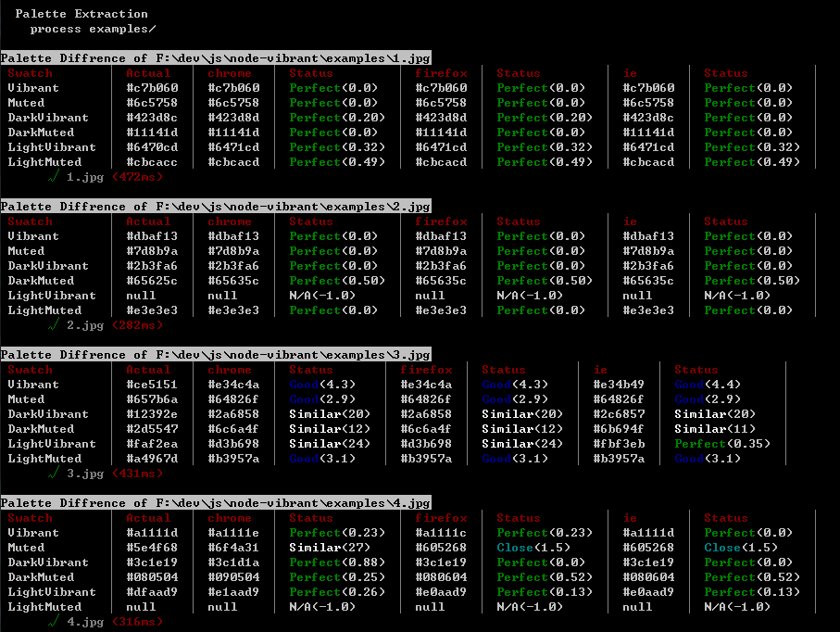The height and width of the screenshot is (632, 840).
Task: Click ie status 'Similar(11)' in 3.jpg table
Action: coord(715,429)
